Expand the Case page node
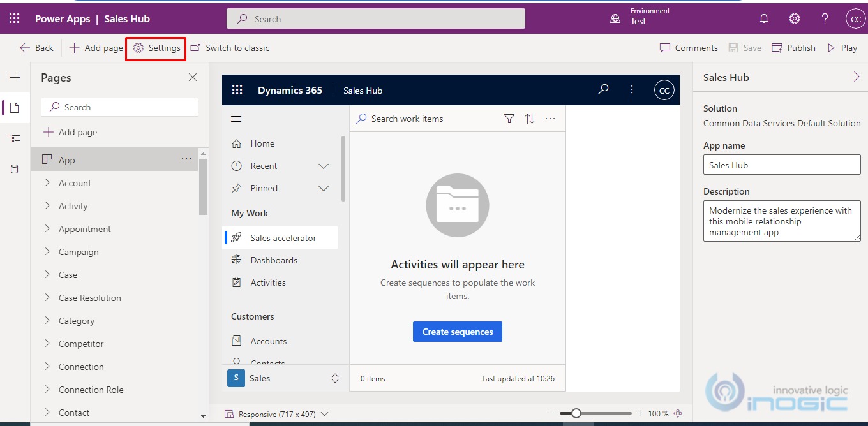This screenshot has width=868, height=426. coord(47,274)
